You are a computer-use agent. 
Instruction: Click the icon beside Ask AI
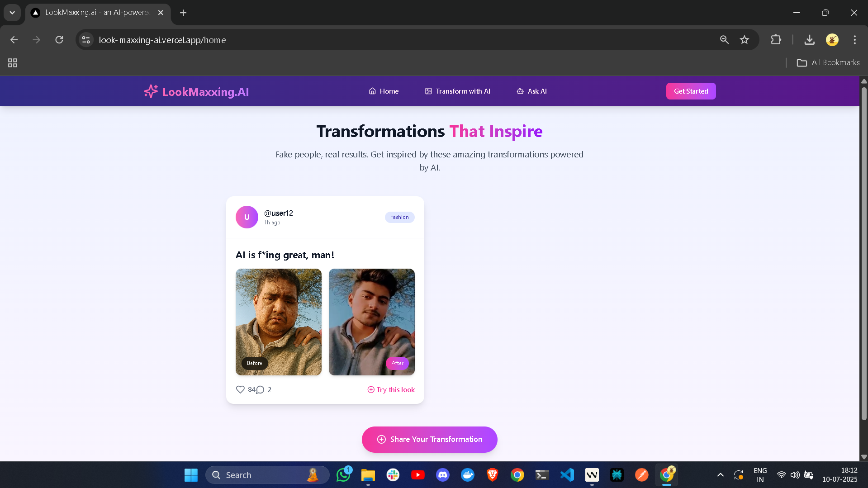click(x=520, y=91)
